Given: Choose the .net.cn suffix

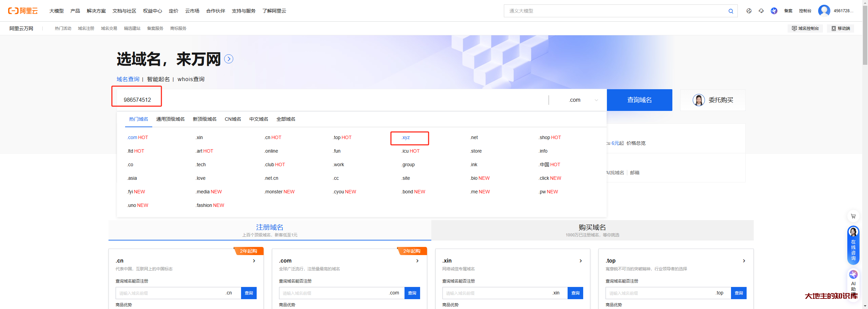Looking at the screenshot, I should pos(271,178).
